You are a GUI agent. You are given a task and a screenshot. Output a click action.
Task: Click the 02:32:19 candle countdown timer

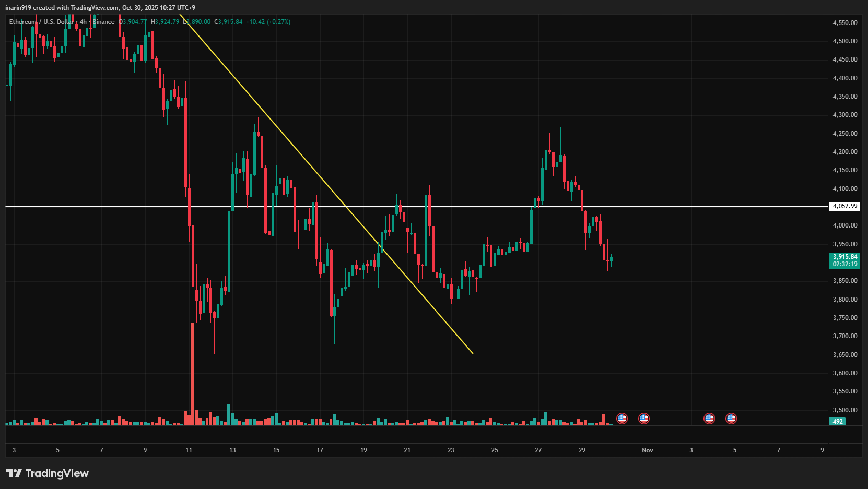[x=844, y=264]
